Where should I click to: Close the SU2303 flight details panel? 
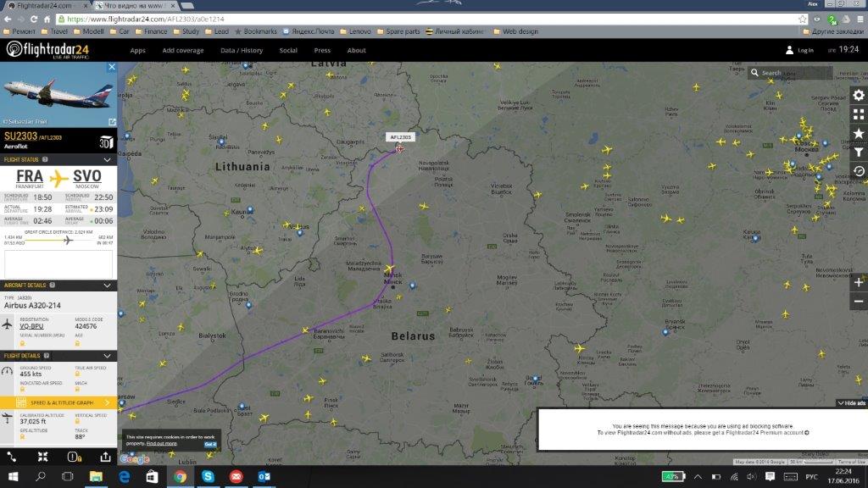[x=111, y=67]
